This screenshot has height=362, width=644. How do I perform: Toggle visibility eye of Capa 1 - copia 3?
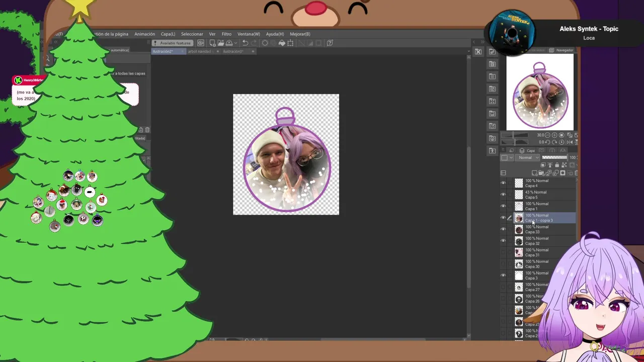coord(503,218)
